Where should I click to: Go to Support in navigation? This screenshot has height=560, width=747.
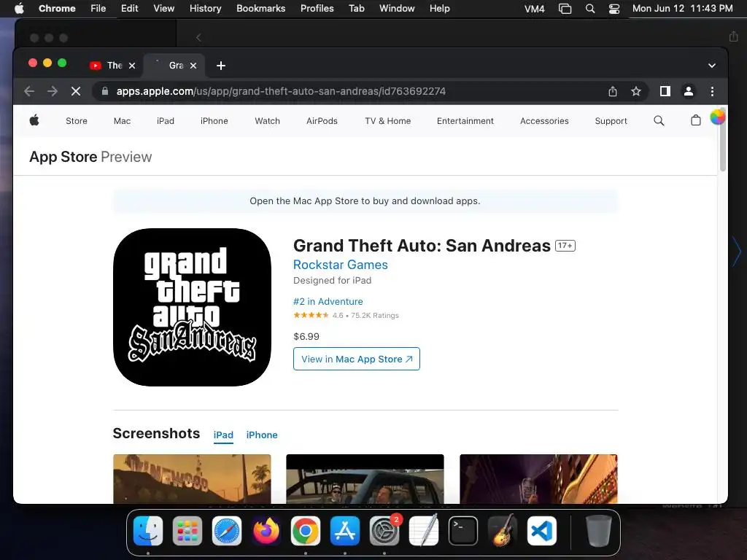611,121
